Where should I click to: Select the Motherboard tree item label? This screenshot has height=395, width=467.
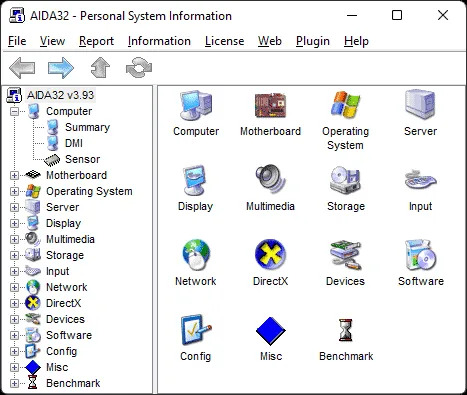point(76,175)
